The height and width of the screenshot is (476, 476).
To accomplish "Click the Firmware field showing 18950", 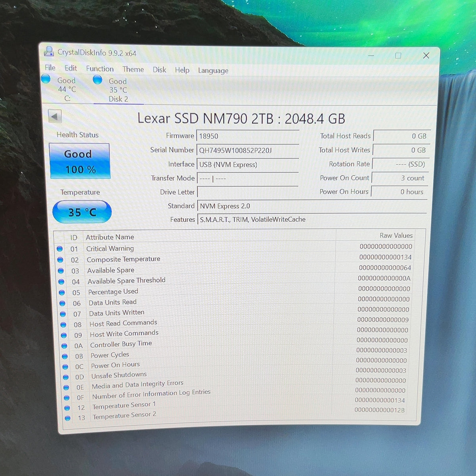I will tap(248, 136).
